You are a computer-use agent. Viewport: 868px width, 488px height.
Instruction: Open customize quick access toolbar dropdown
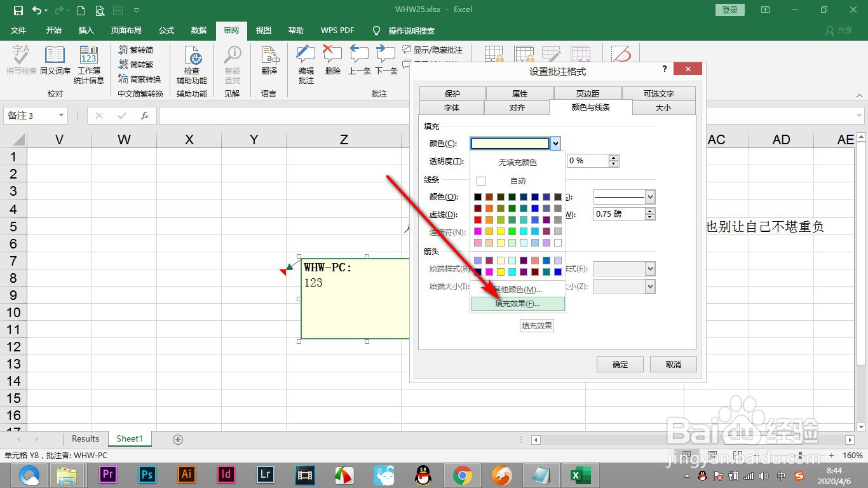click(137, 10)
